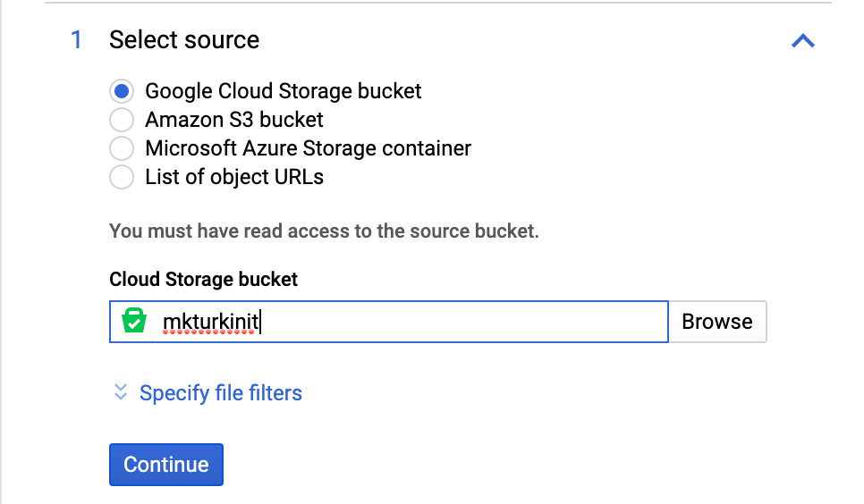Collapse the Select source section chevron
The image size is (864, 504).
click(802, 41)
